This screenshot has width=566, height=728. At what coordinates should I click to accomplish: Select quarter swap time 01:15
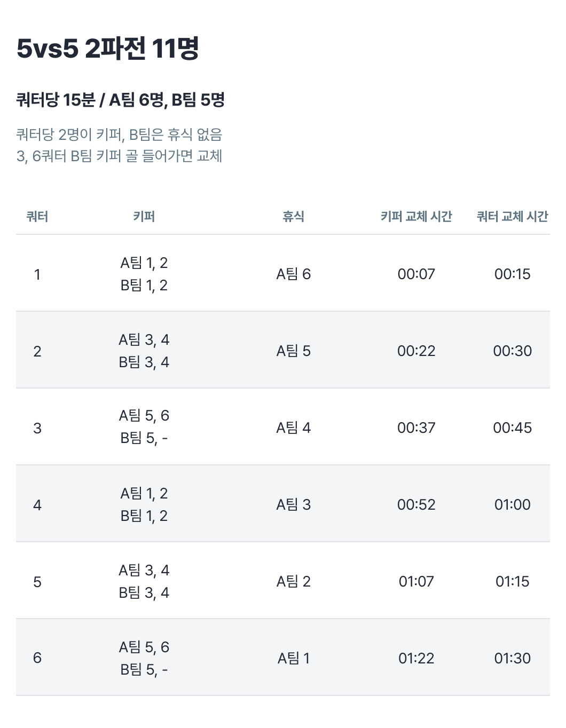coord(512,581)
